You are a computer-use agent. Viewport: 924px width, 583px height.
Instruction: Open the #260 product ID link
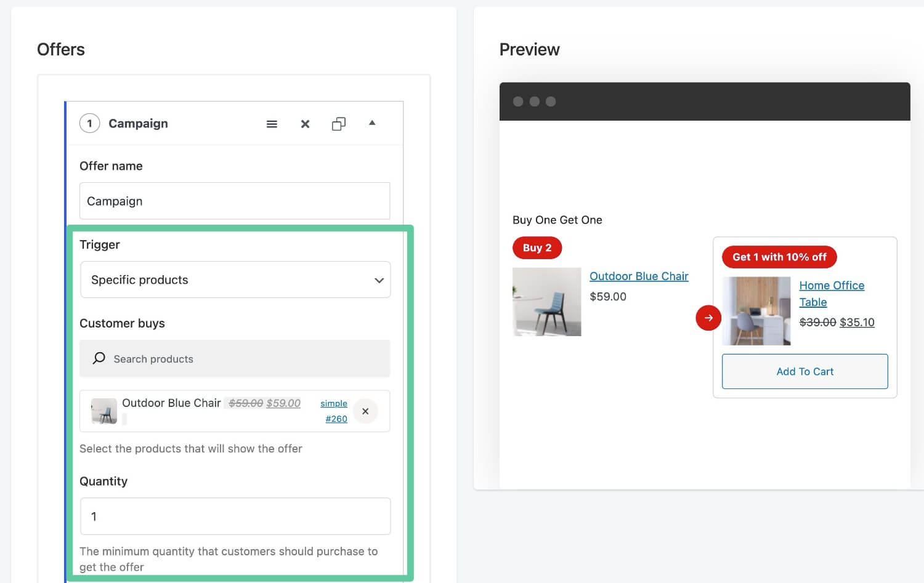coord(336,419)
